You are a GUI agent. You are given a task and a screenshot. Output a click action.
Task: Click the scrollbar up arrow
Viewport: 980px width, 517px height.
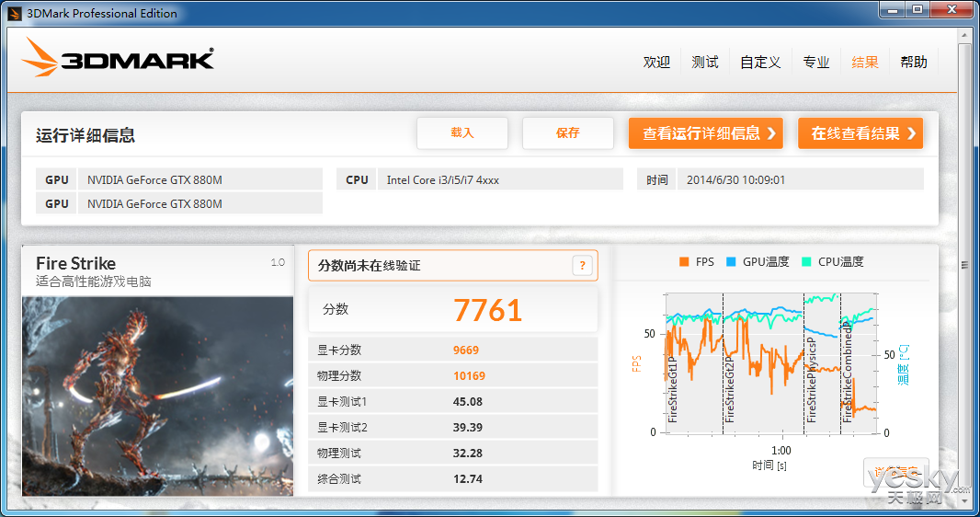[963, 35]
